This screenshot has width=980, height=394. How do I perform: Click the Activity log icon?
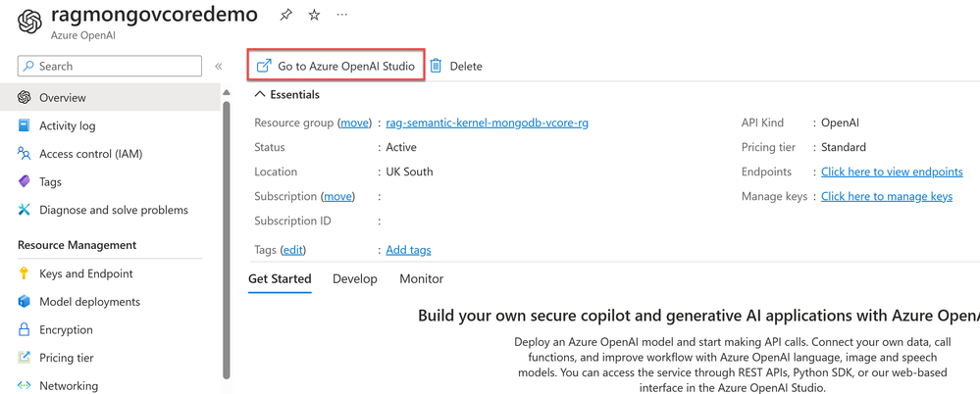(x=25, y=125)
